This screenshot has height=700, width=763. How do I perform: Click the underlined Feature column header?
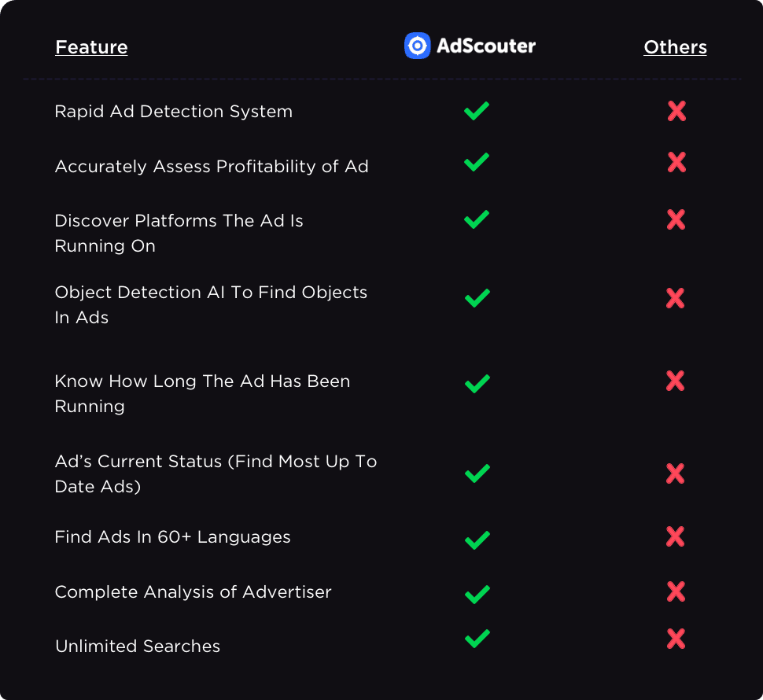[x=91, y=47]
